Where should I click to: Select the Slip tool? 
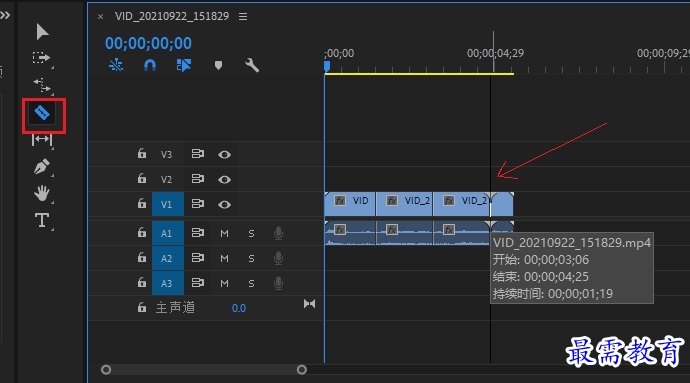42,140
